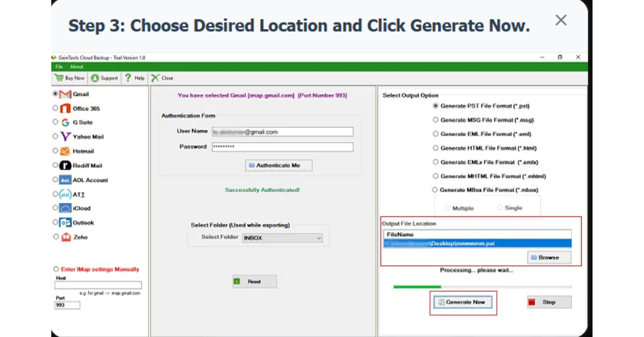
Task: Select Generate MBox File Format option
Action: pos(435,189)
